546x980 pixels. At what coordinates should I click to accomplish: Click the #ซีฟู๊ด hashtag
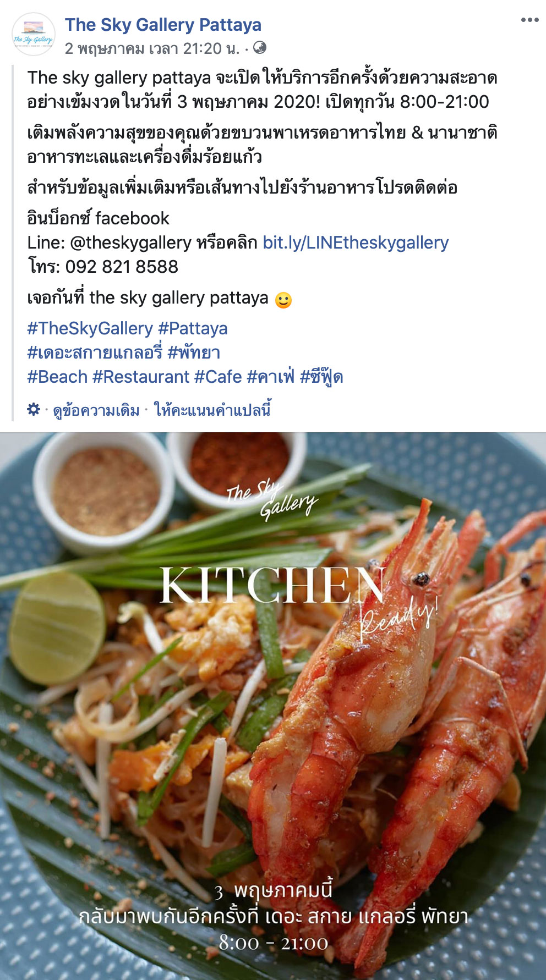point(321,377)
